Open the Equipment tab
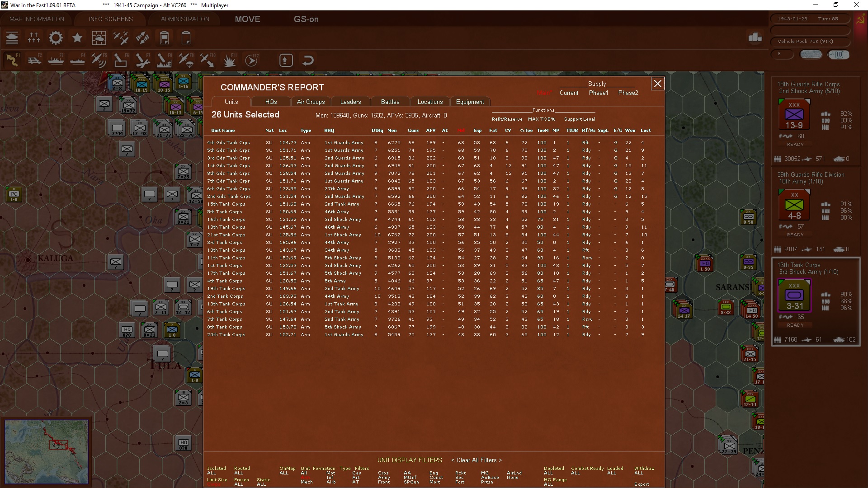 [470, 102]
